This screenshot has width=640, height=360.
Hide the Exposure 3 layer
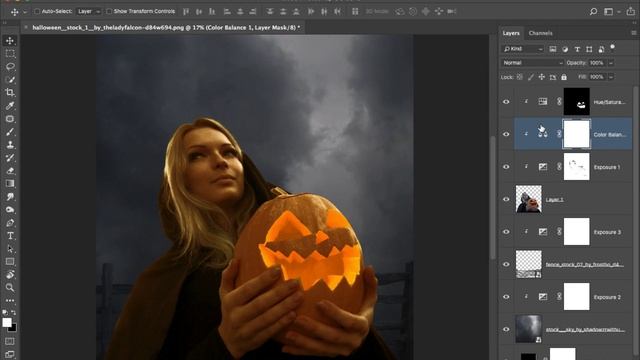click(506, 232)
